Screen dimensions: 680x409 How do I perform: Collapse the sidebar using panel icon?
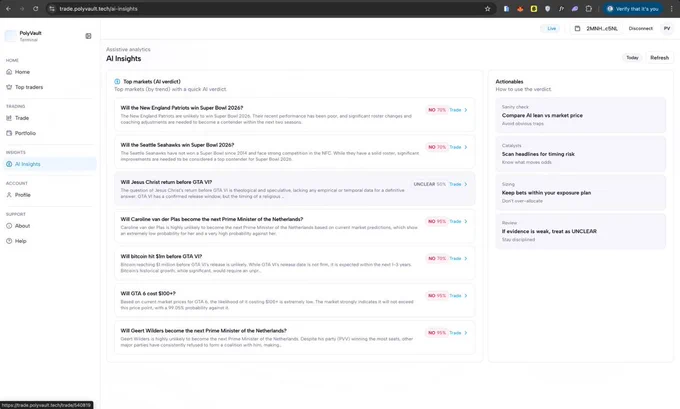pos(88,36)
